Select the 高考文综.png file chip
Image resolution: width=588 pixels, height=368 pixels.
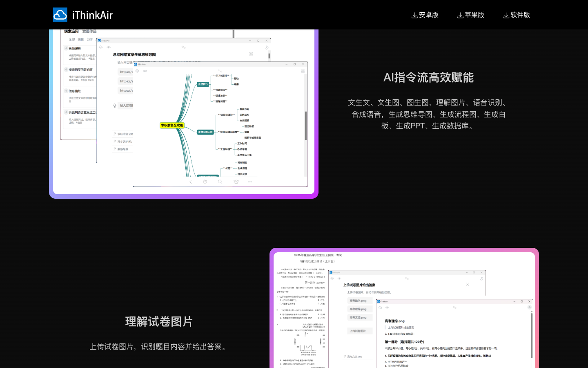pos(360,317)
